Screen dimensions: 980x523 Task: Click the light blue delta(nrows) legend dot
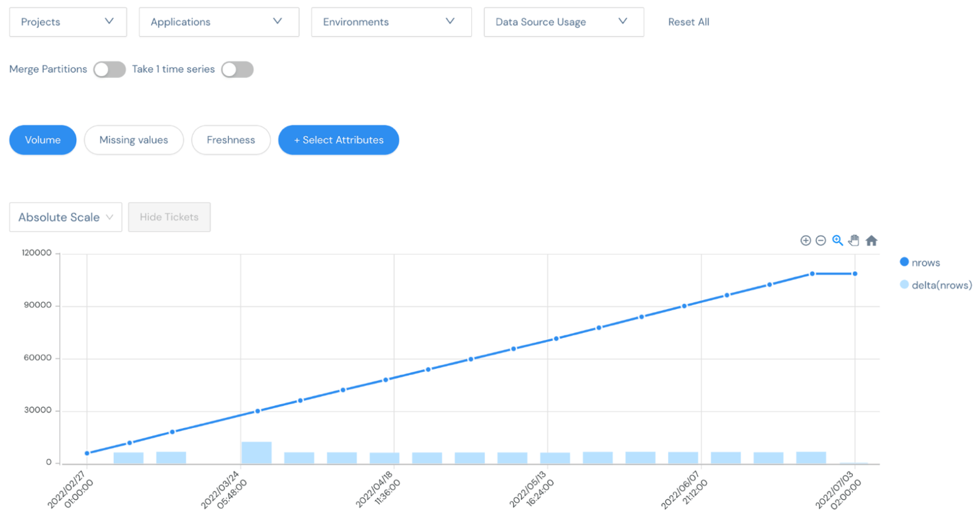tap(905, 284)
